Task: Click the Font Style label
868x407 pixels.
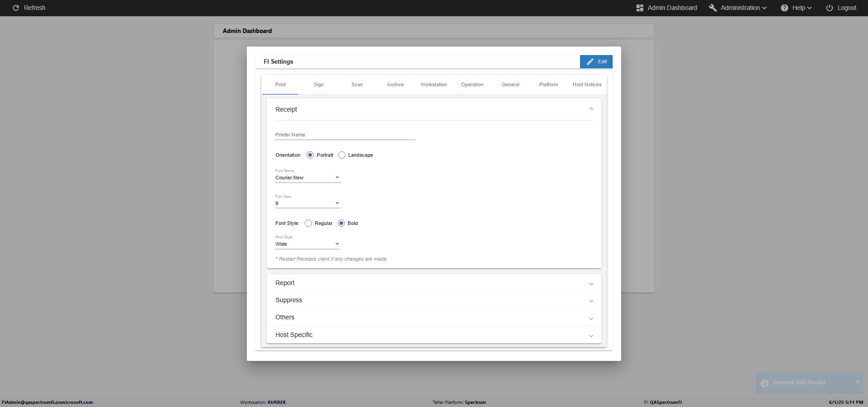Action: coord(288,223)
